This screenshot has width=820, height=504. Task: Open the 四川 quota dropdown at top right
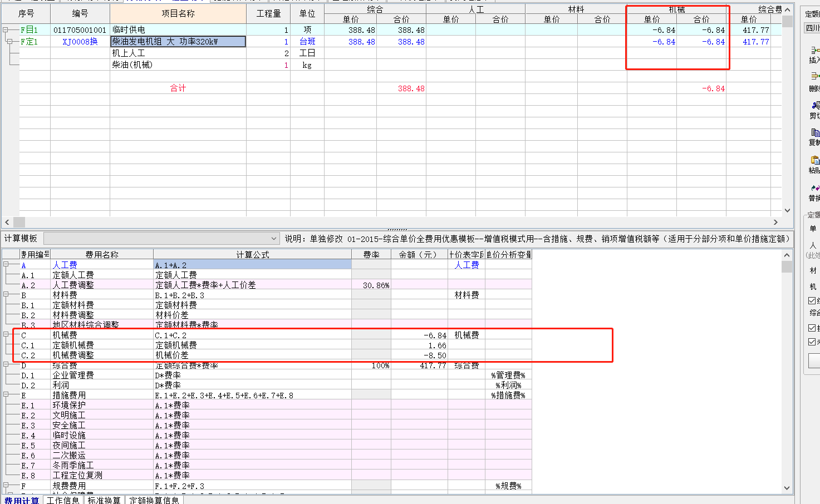click(813, 28)
